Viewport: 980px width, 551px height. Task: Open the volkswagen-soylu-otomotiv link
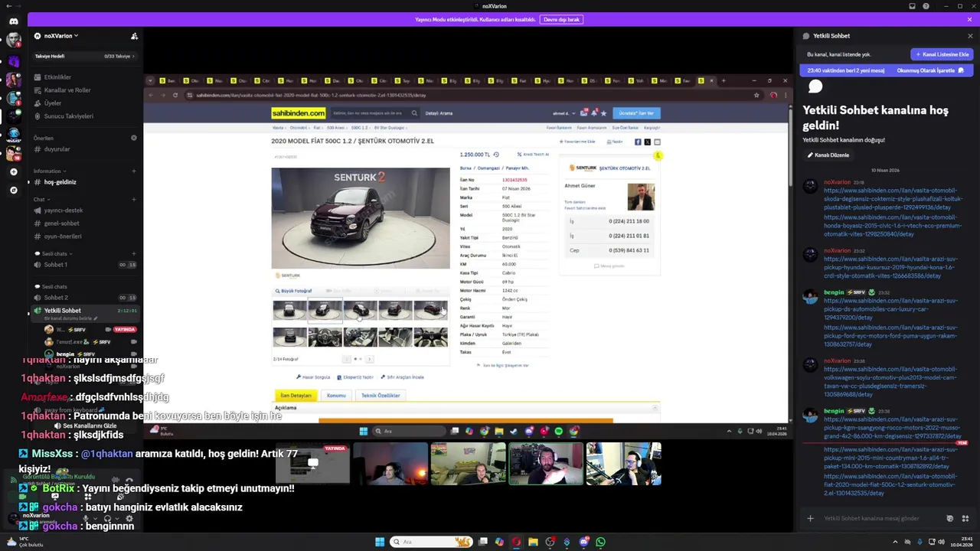click(890, 381)
